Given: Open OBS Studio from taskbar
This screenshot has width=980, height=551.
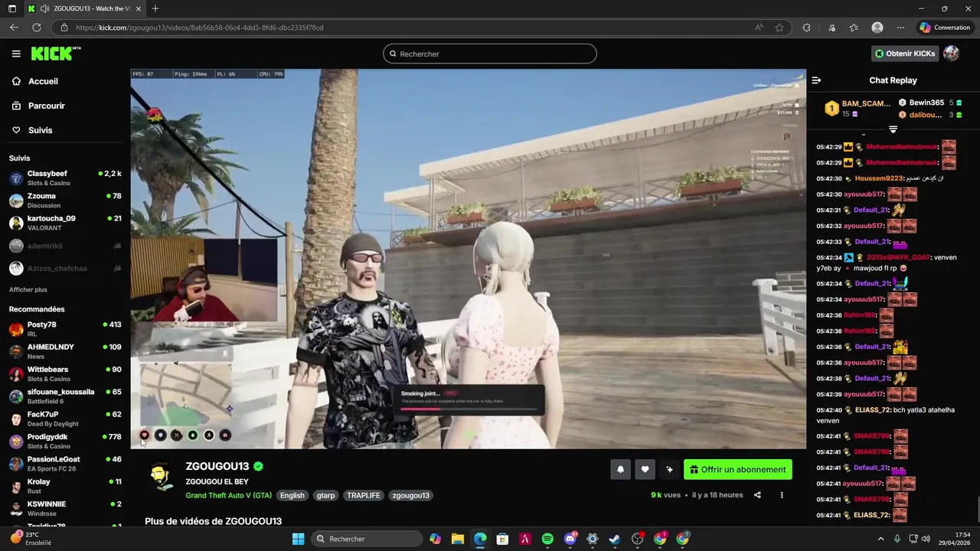Looking at the screenshot, I should coord(637,539).
